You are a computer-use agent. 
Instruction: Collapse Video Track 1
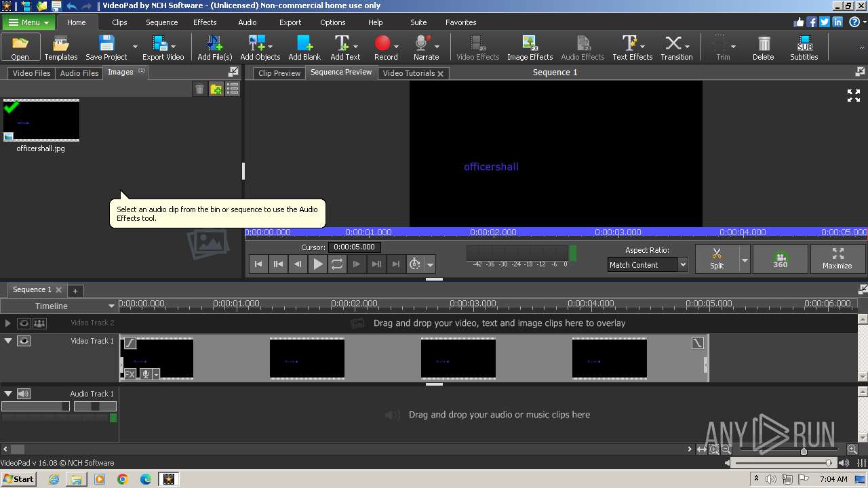(8, 341)
